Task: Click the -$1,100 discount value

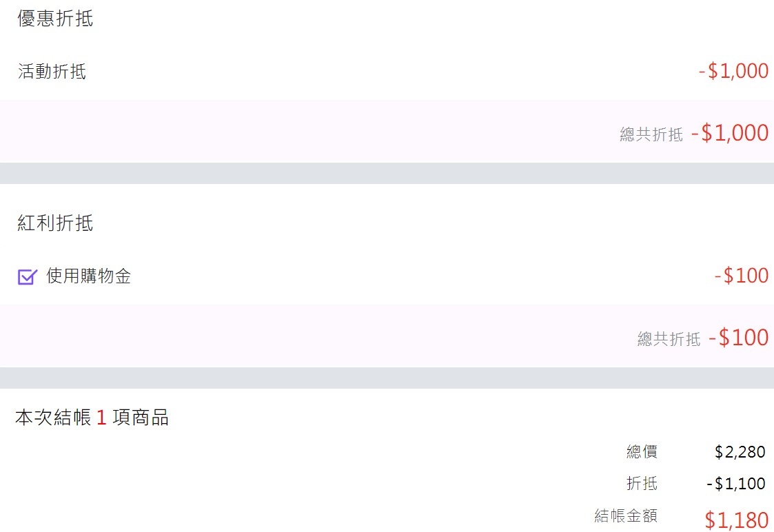Action: pyautogui.click(x=736, y=484)
